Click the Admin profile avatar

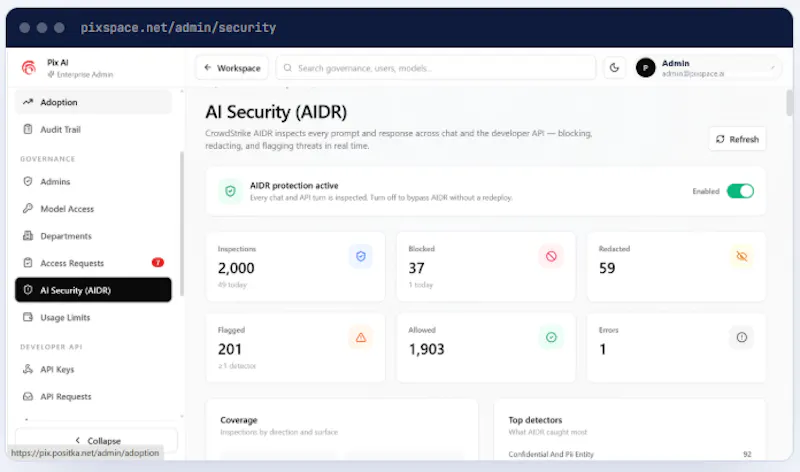(x=645, y=68)
